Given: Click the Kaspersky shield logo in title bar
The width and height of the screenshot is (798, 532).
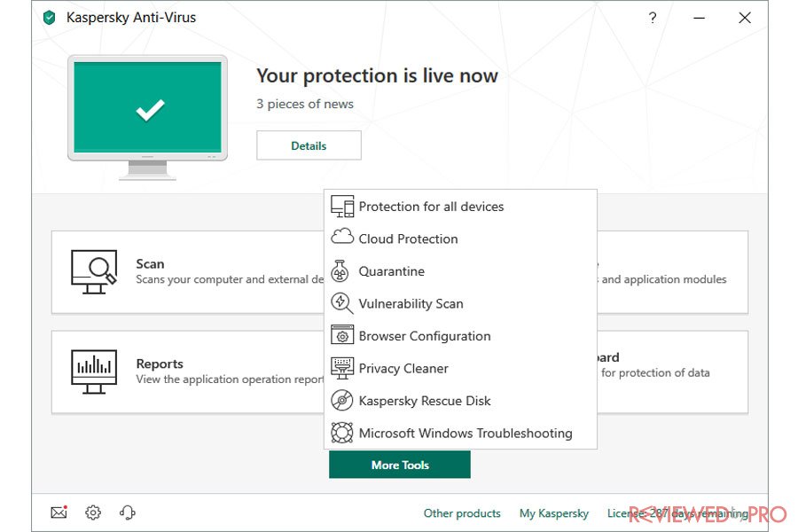Looking at the screenshot, I should pyautogui.click(x=50, y=18).
